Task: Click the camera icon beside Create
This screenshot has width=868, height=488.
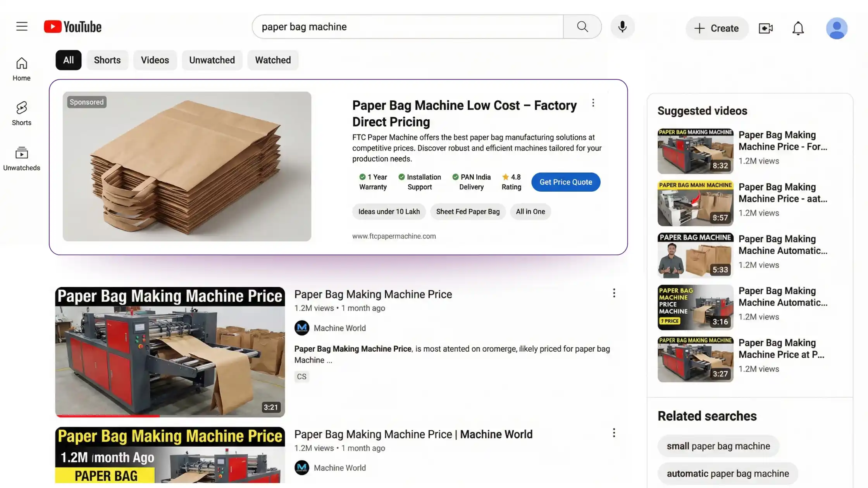Action: click(x=766, y=28)
